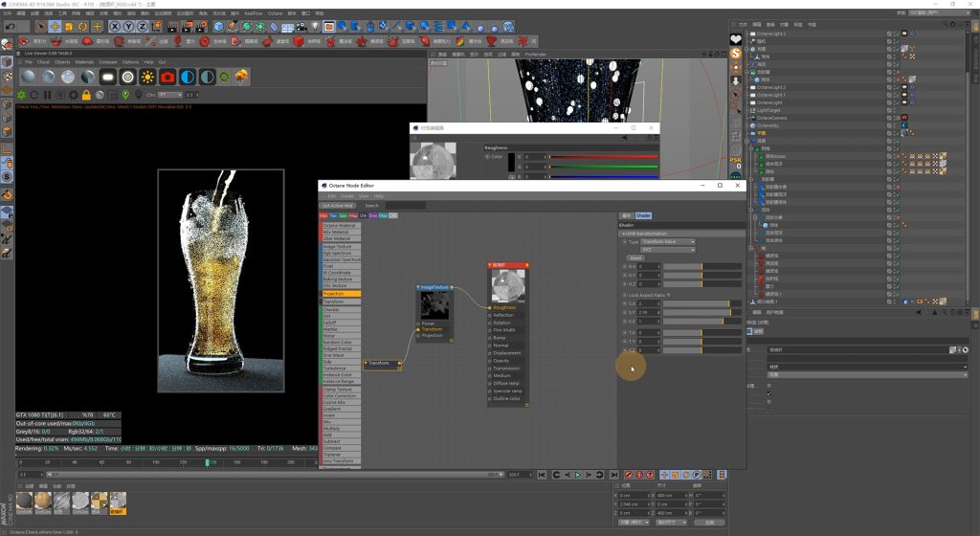Switch to the Shader tab
Image resolution: width=980 pixels, height=536 pixels.
643,215
